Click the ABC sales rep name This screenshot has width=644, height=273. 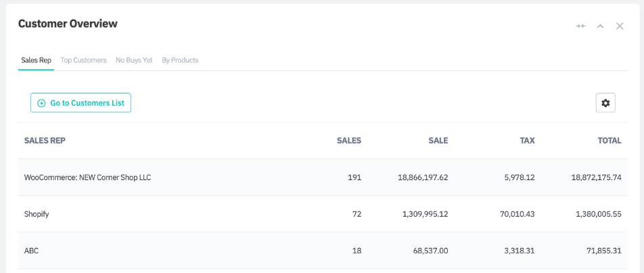(31, 251)
